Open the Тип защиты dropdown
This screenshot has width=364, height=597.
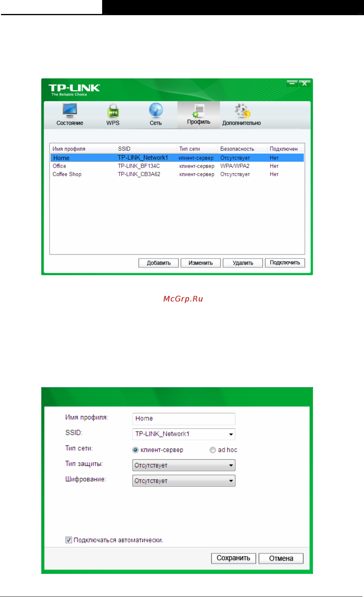coord(184,465)
